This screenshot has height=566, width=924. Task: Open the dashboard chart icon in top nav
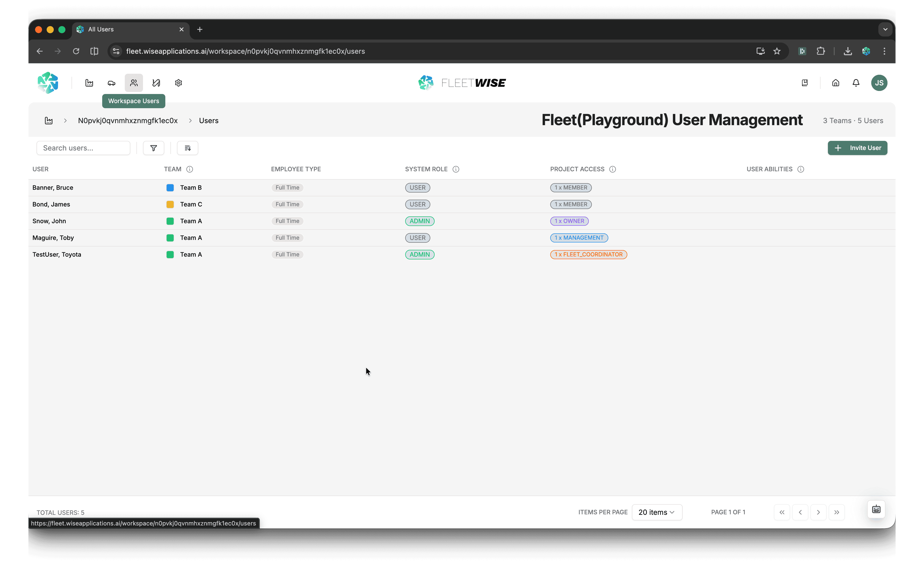[x=89, y=83]
